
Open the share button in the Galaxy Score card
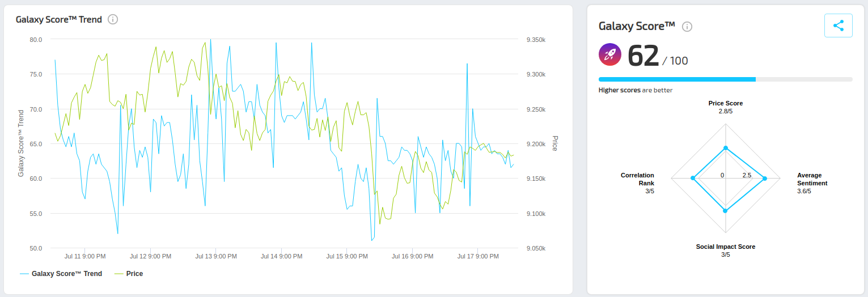pos(839,26)
